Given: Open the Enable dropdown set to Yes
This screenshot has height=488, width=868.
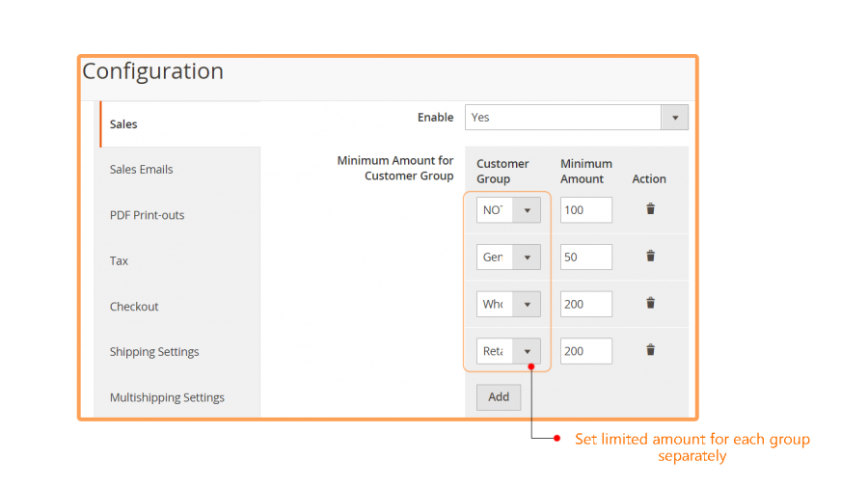Looking at the screenshot, I should tap(576, 118).
